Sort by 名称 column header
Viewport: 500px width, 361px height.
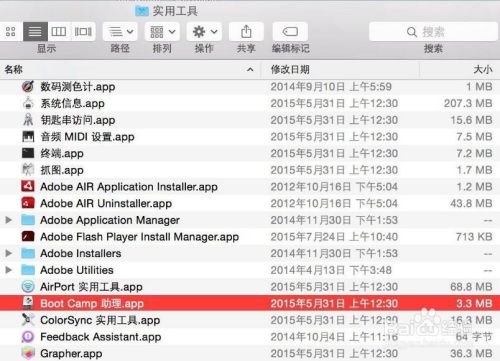pyautogui.click(x=130, y=69)
